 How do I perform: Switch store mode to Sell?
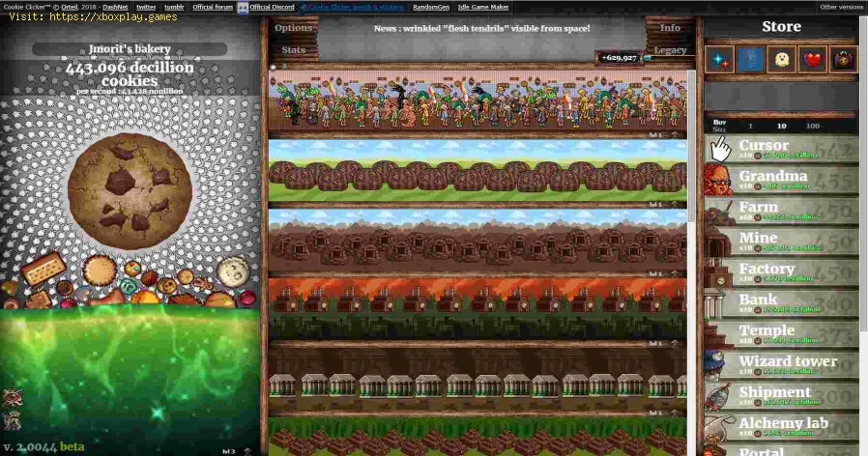tap(719, 129)
